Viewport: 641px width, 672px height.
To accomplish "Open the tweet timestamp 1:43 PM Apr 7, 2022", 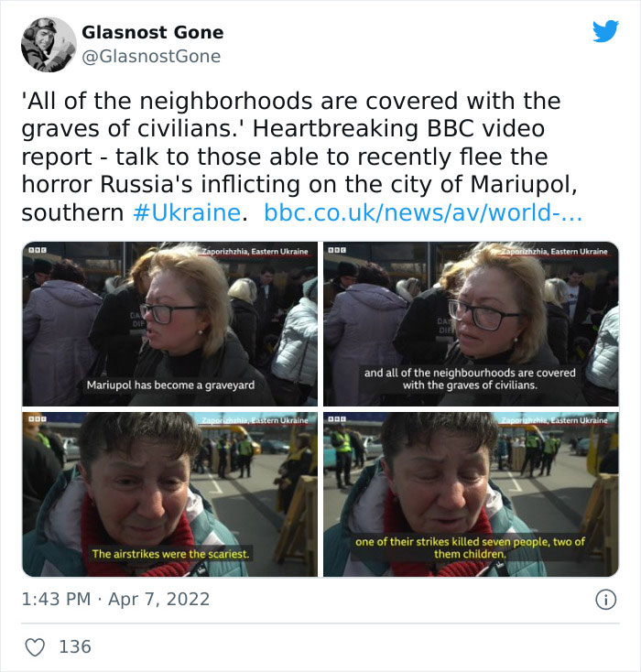I will (x=115, y=599).
